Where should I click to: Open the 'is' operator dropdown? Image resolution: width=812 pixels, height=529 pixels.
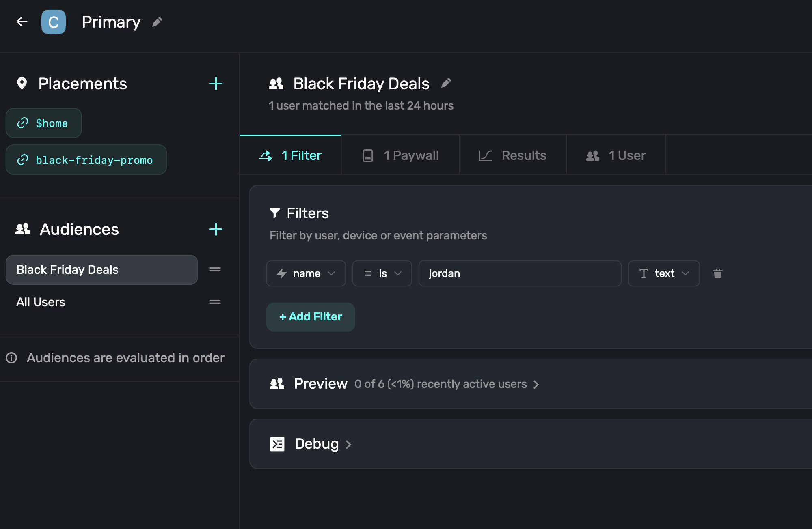point(382,273)
